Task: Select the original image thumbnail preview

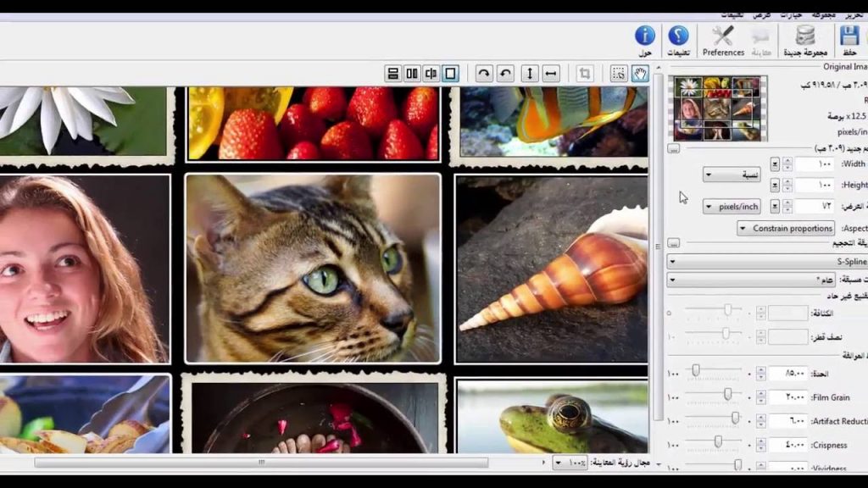Action: (x=720, y=108)
